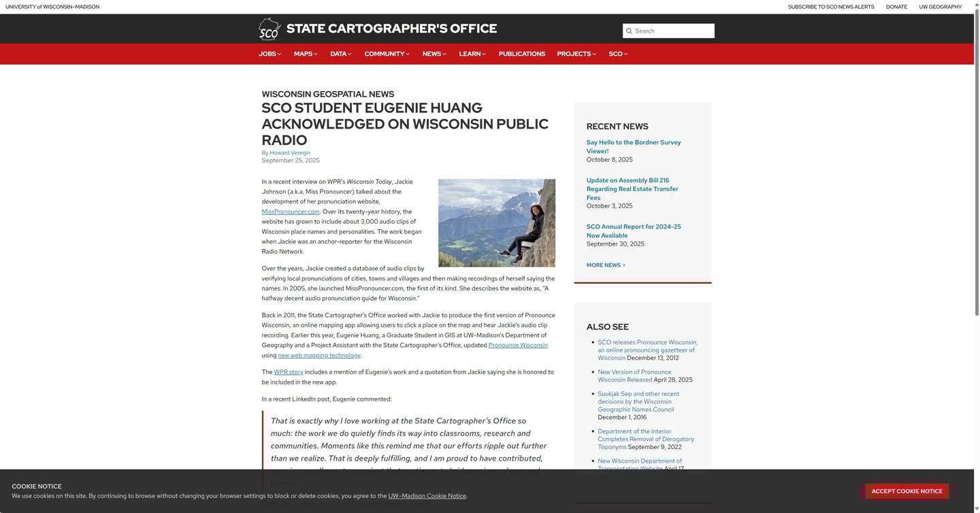
Task: Open the UW–Madison Cookie Notice link
Action: (427, 496)
